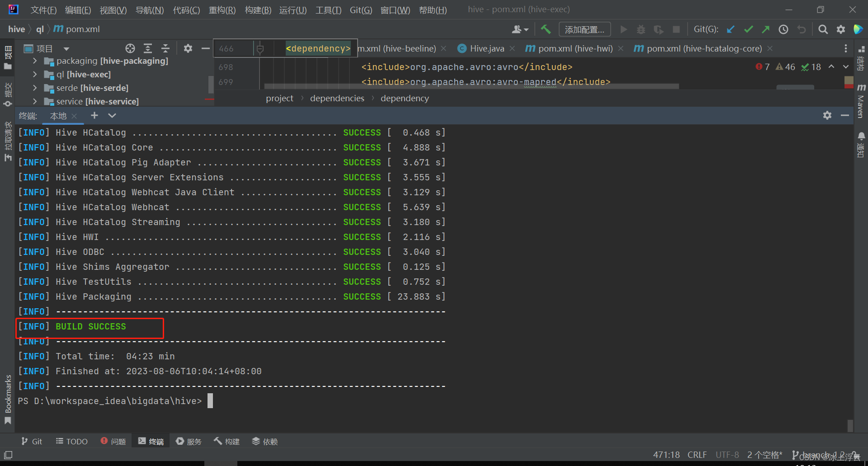Click project in XML breadcrumb
The height and width of the screenshot is (466, 868).
point(279,98)
